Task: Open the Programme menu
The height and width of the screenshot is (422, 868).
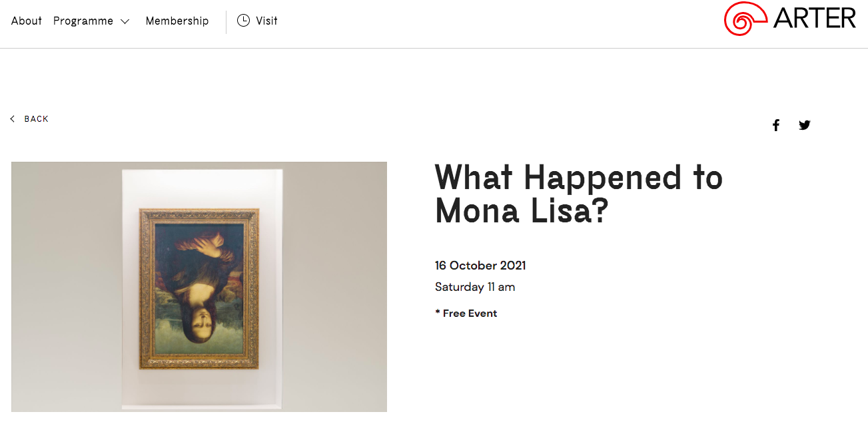Action: [x=83, y=21]
